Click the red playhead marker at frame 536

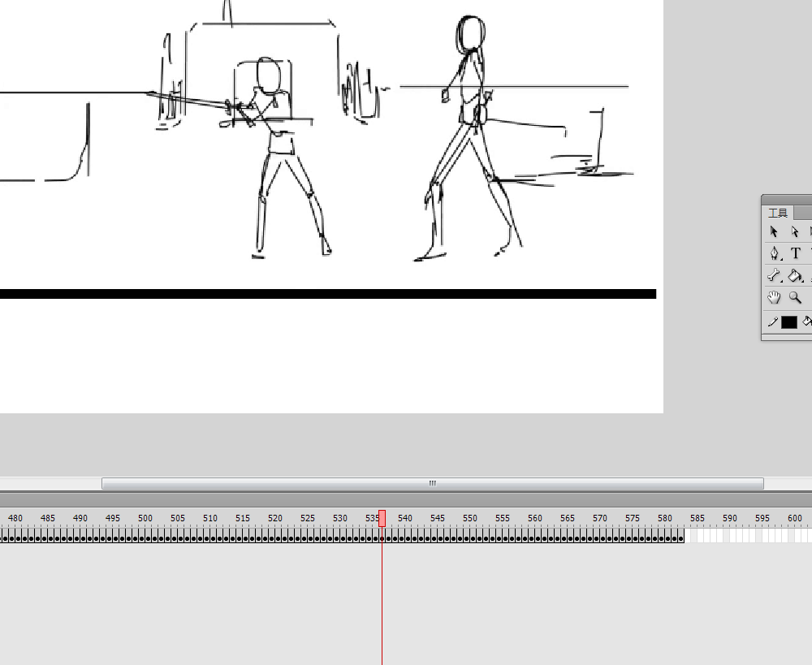point(382,518)
